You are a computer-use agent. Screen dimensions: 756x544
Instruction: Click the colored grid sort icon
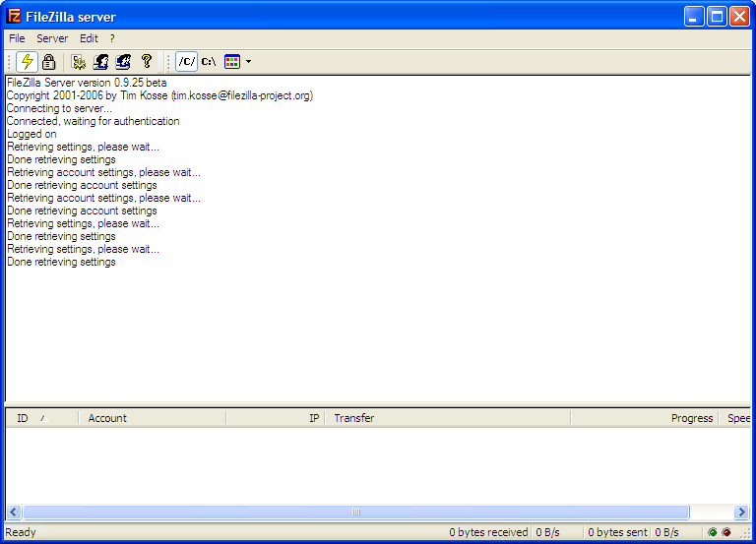[x=232, y=62]
